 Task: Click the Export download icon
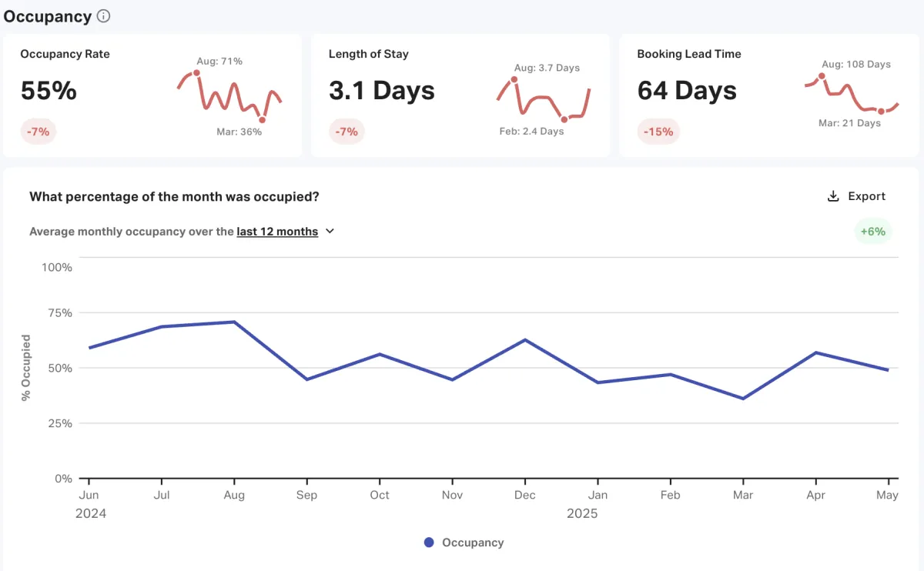coord(832,196)
